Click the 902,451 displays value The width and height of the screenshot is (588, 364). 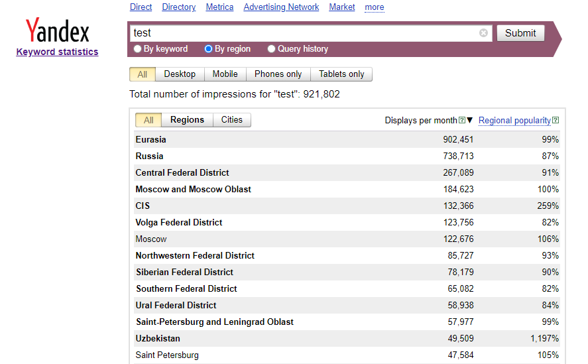pos(458,140)
